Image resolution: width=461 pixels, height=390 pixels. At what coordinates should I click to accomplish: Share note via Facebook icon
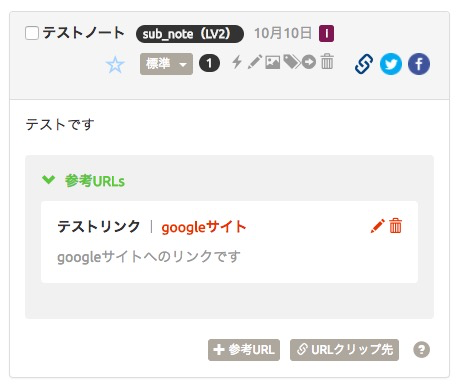(x=419, y=64)
